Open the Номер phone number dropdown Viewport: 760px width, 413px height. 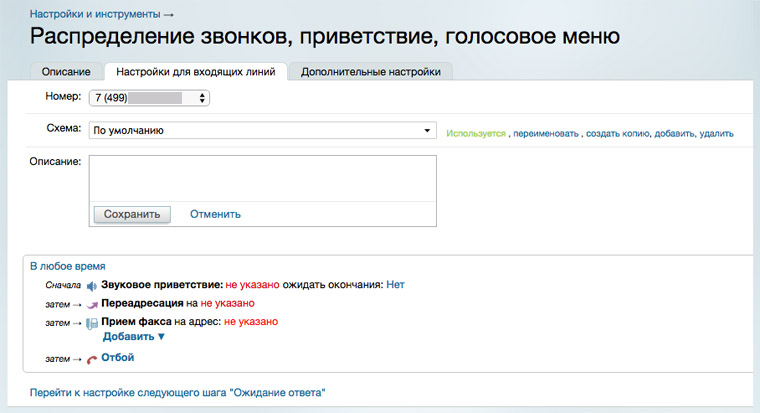tap(149, 98)
